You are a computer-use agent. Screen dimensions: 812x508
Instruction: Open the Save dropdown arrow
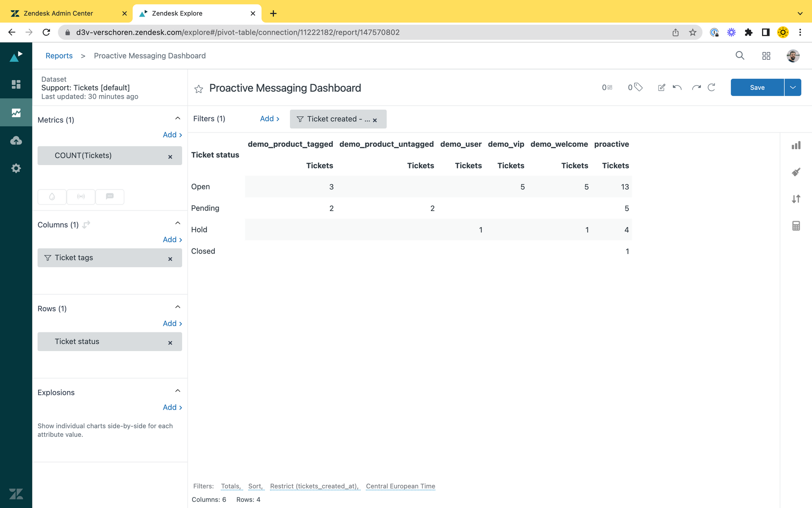pyautogui.click(x=793, y=87)
